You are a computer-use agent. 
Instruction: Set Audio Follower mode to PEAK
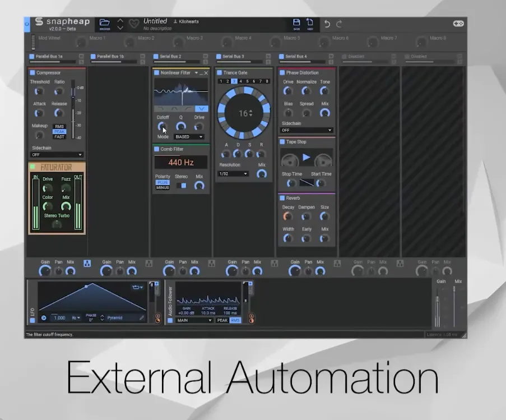point(222,320)
